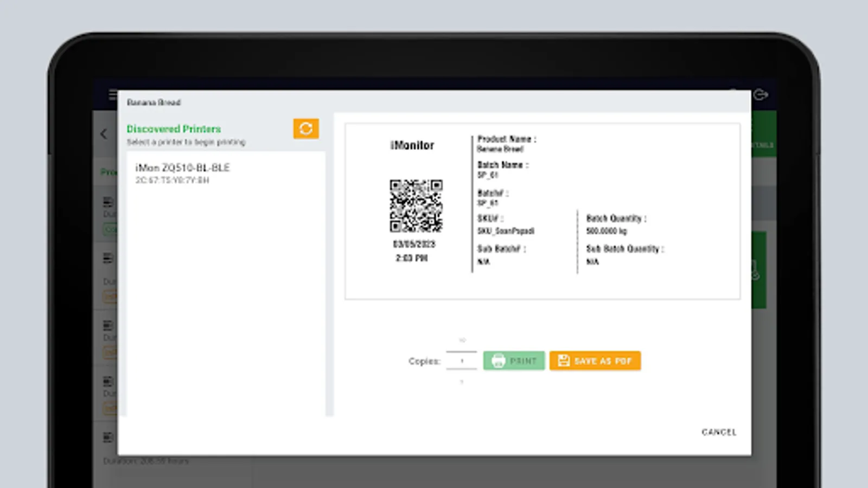Click the printer icon on PRINT button

(498, 361)
